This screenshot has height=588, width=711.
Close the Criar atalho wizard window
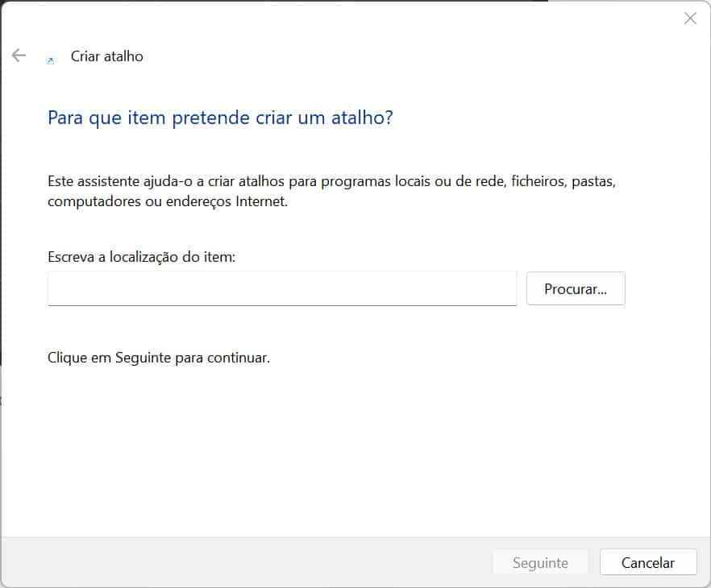(690, 19)
